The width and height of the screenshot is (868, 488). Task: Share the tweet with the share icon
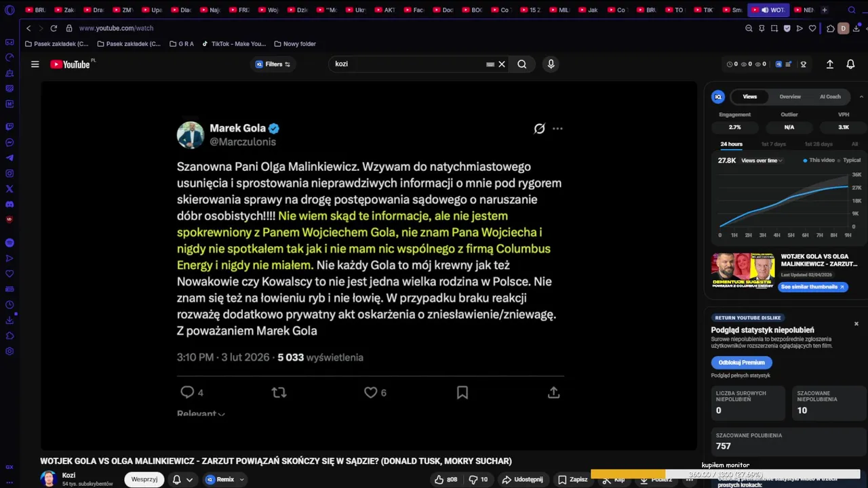(x=553, y=392)
